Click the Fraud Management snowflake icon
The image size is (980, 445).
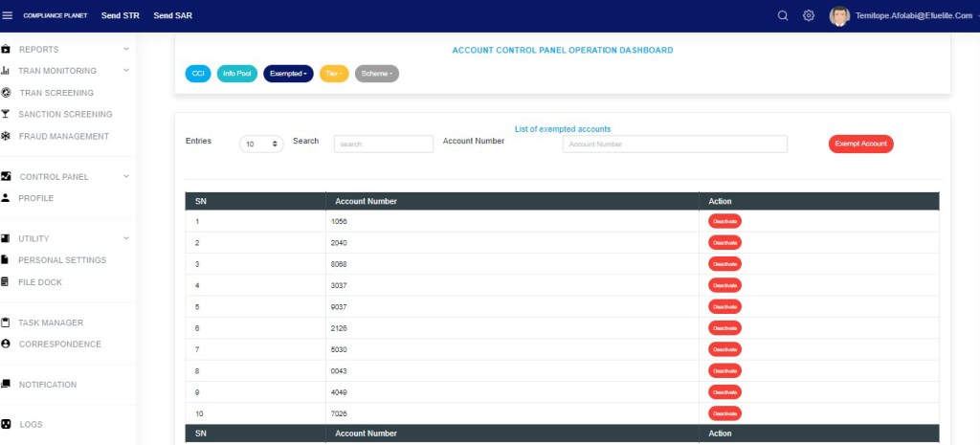tap(6, 136)
